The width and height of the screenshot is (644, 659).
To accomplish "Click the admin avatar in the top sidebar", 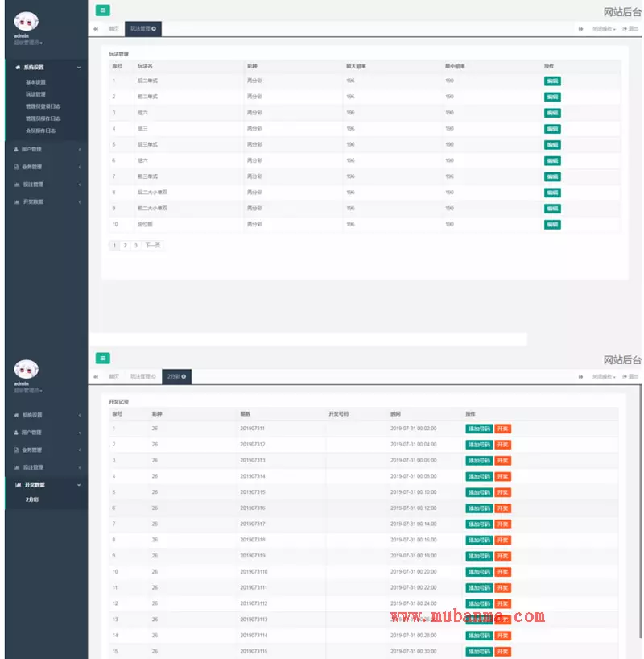I will 26,21.
